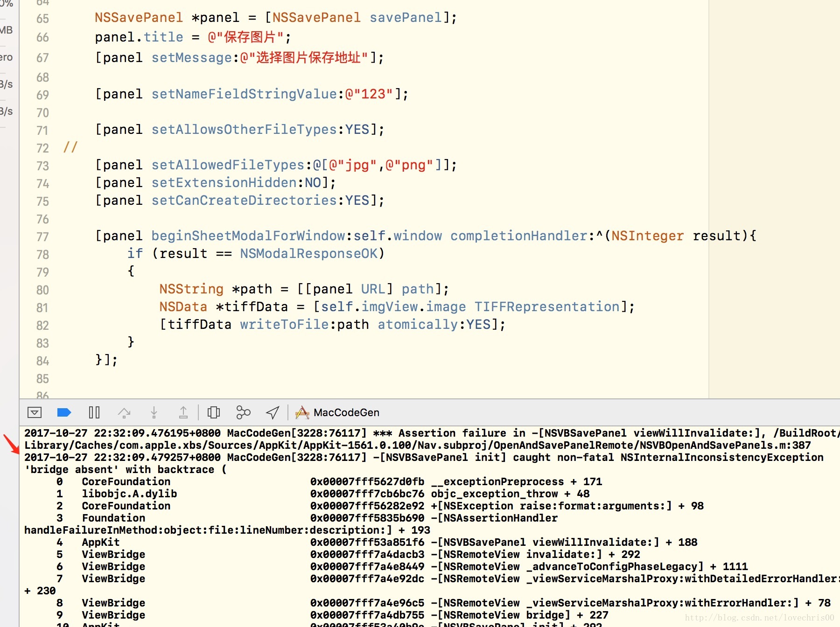Click the memory MB gauge in sidebar
This screenshot has height=627, width=840.
pyautogui.click(x=6, y=30)
